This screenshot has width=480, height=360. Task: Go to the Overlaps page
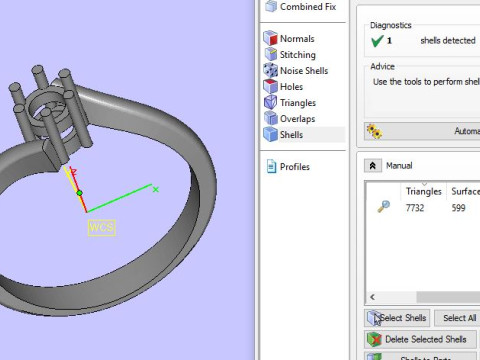297,119
